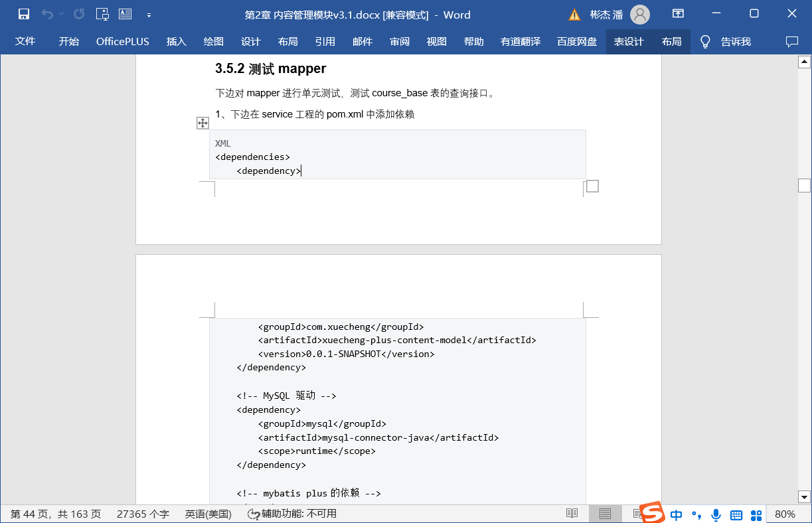Open the 绘图 ribbon tab
Screen dimensions: 812x523
tap(214, 41)
